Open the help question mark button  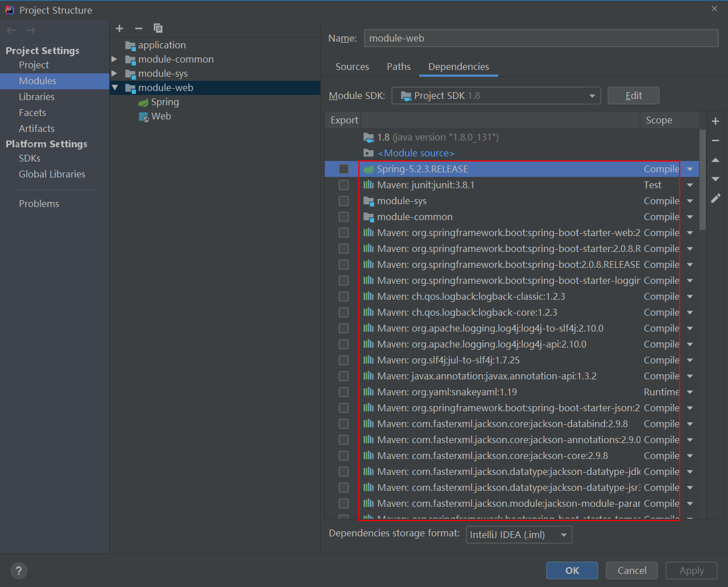(19, 571)
